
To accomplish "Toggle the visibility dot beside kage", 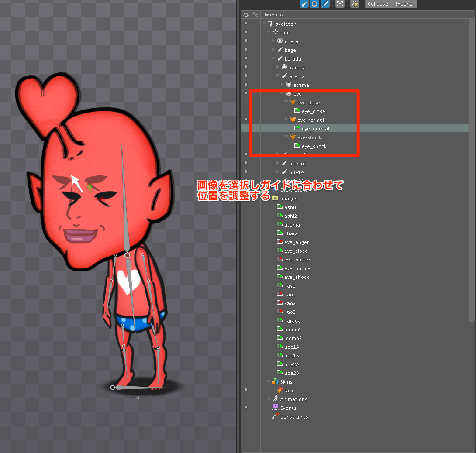I will pos(246,49).
